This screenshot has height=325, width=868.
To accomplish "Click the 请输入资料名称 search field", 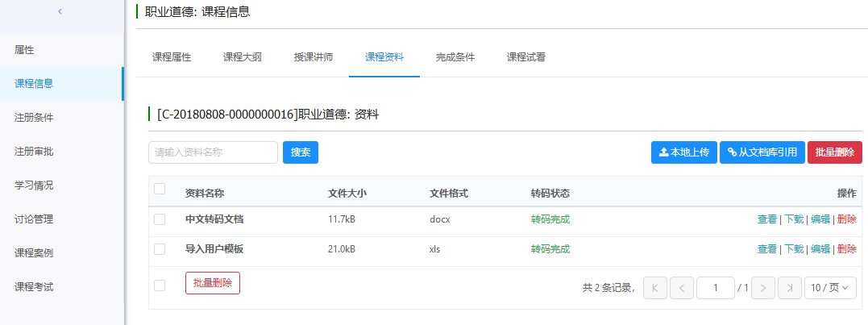I will coord(213,152).
